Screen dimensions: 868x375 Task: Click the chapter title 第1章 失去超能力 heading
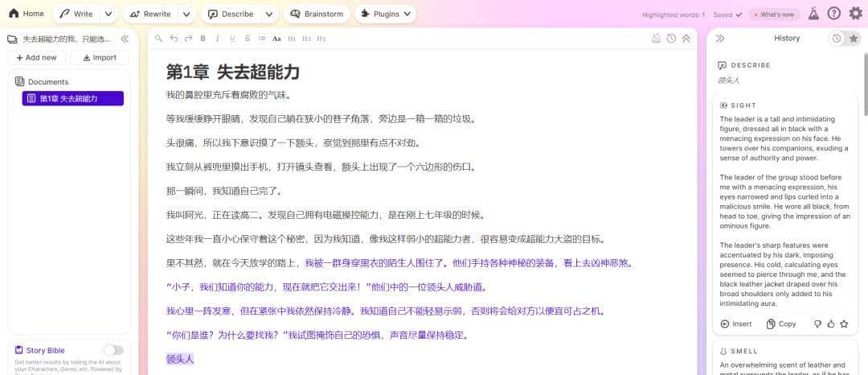[x=233, y=72]
